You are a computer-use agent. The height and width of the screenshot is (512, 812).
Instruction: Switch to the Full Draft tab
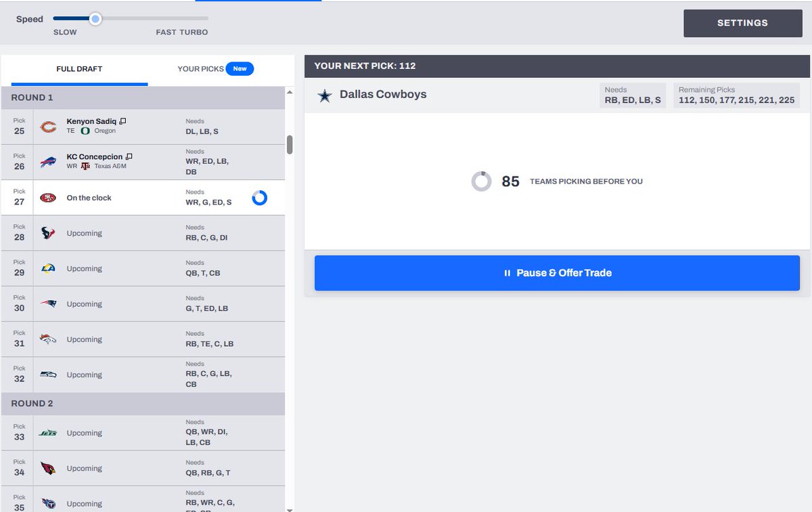(79, 68)
